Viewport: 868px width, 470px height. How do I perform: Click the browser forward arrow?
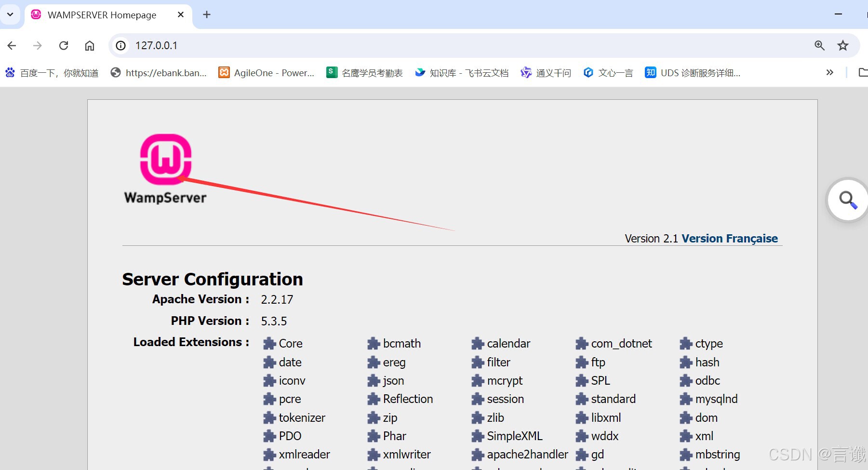(37, 45)
